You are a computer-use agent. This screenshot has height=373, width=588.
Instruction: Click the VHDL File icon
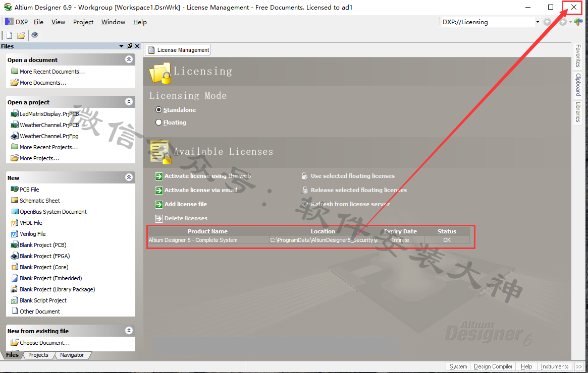[x=15, y=223]
